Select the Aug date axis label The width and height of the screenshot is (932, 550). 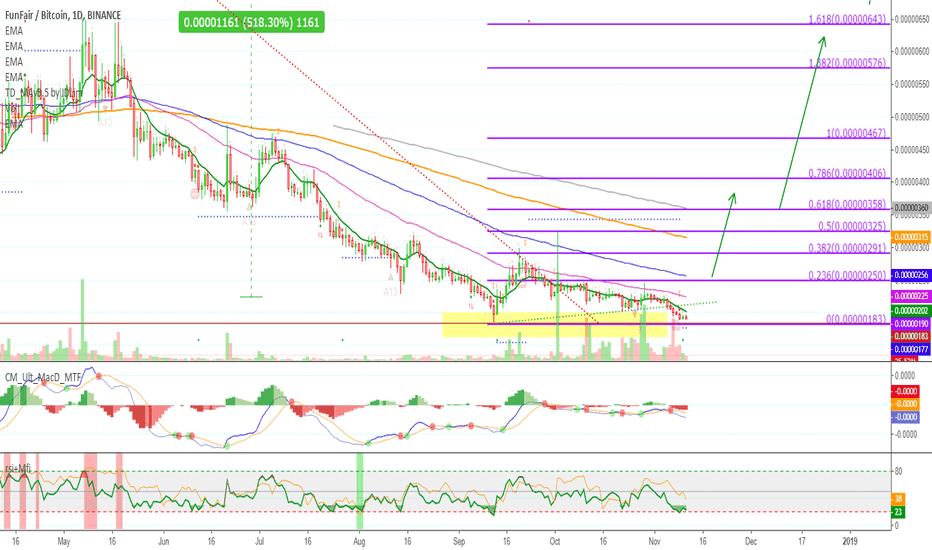click(x=358, y=541)
